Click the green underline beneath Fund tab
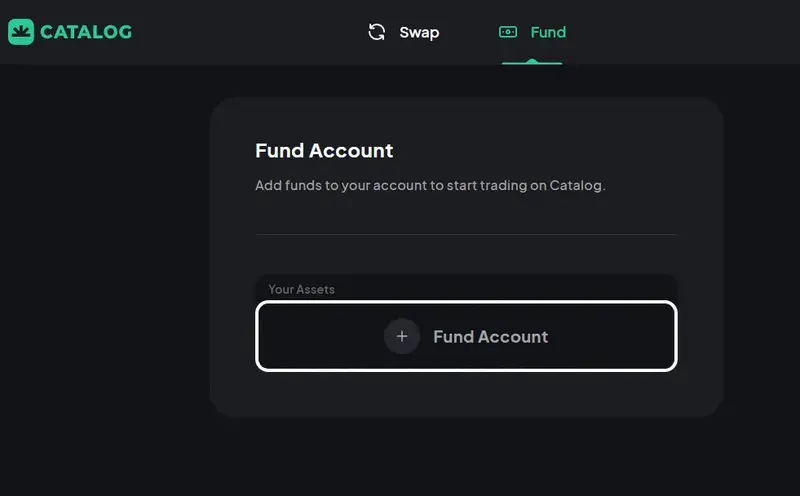Viewport: 800px width, 496px height. tap(532, 62)
